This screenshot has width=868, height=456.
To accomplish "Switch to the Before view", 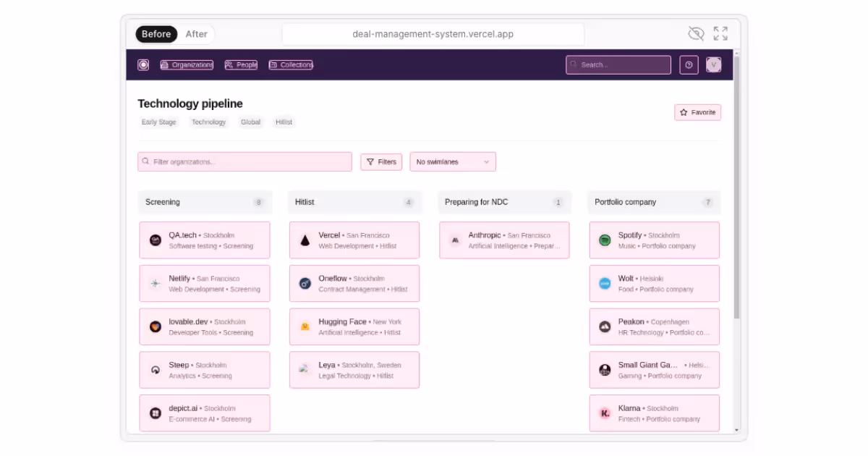I will click(156, 34).
